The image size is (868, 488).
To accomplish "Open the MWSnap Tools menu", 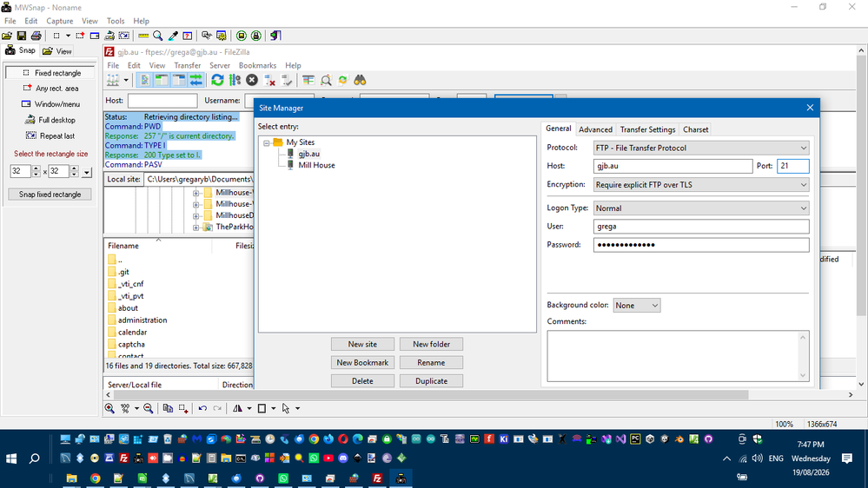I will point(116,21).
